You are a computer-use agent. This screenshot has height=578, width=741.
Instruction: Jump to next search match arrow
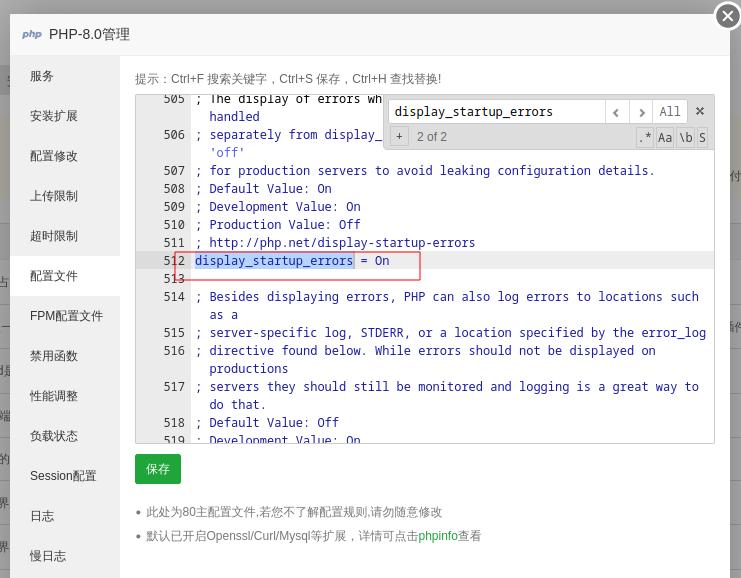641,112
